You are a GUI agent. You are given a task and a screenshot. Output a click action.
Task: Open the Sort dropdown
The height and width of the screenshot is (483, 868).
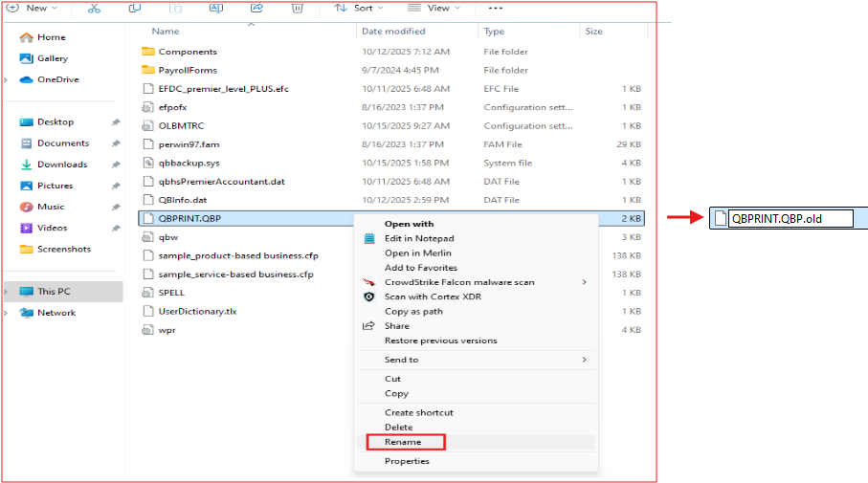pyautogui.click(x=359, y=9)
